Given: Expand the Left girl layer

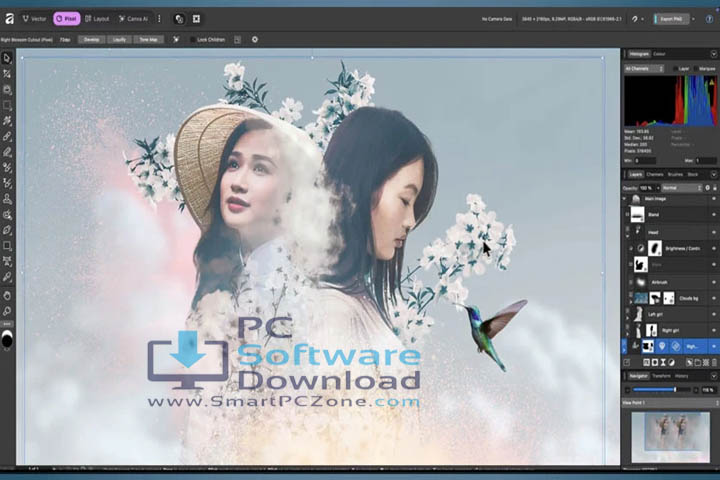Looking at the screenshot, I should pos(628,317).
